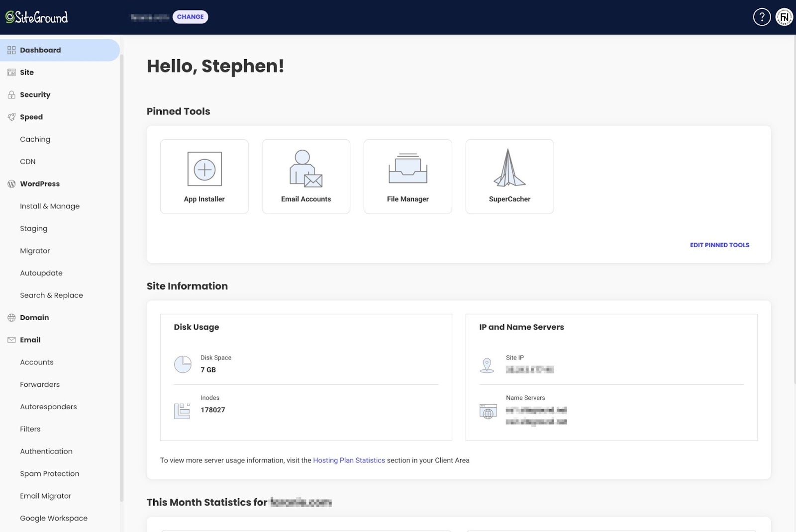Open Forwarders under Email
This screenshot has height=532, width=796.
pyautogui.click(x=40, y=384)
